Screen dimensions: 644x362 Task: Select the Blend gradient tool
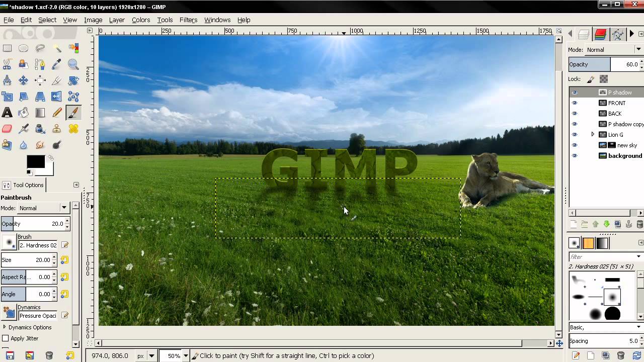pos(40,113)
